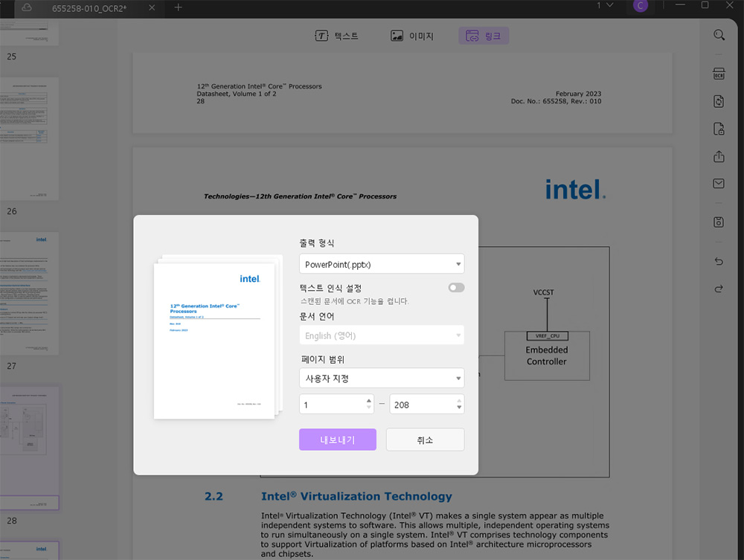Select the 링크 edit tool
The image size is (744, 560).
click(484, 36)
